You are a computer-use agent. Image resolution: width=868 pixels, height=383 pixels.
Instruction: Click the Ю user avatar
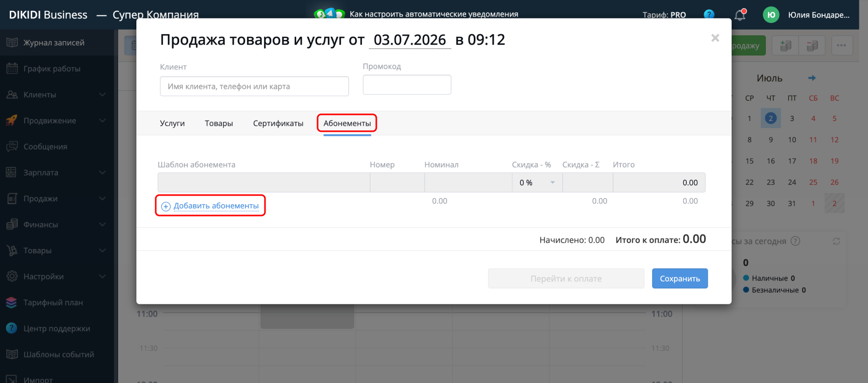tap(771, 15)
